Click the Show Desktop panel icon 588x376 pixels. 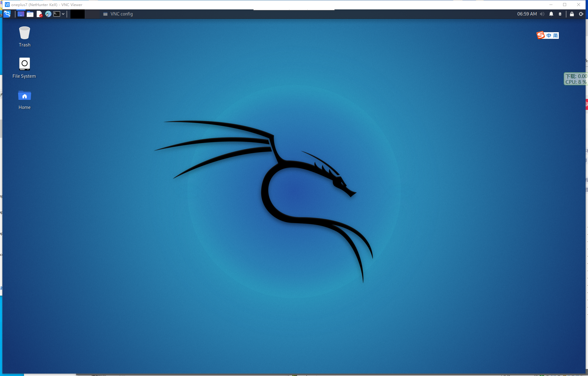[x=21, y=14]
